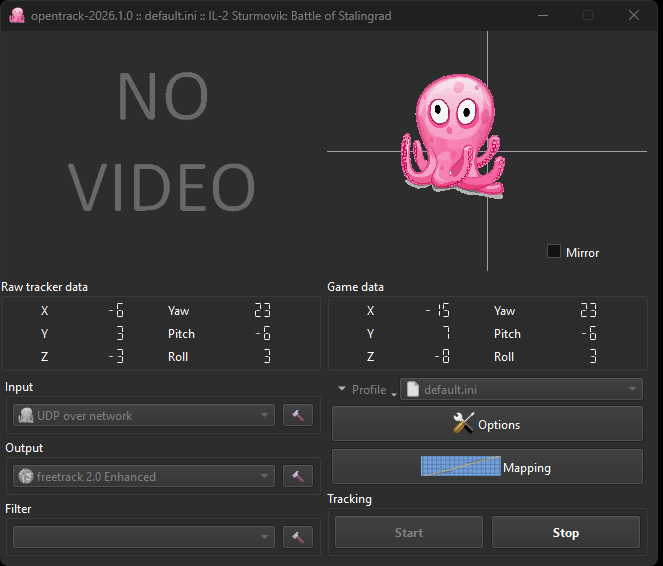Click the NO VIDEO preview area
The height and width of the screenshot is (566, 663).
[x=162, y=142]
